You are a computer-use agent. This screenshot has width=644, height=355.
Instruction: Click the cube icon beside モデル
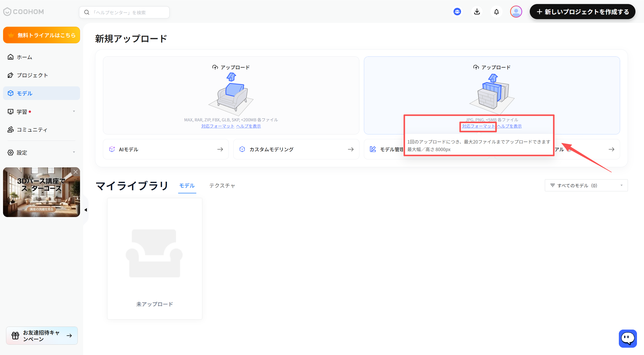click(x=11, y=93)
